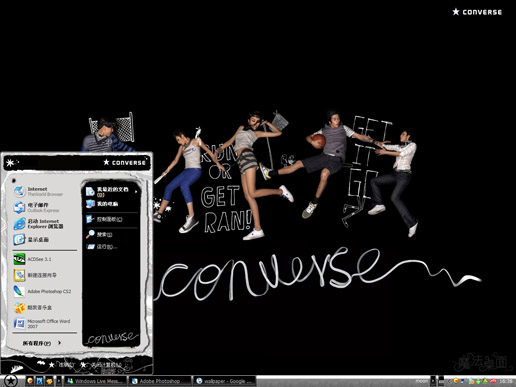Expand the All Programs arrow
The width and height of the screenshot is (516, 387).
59,343
